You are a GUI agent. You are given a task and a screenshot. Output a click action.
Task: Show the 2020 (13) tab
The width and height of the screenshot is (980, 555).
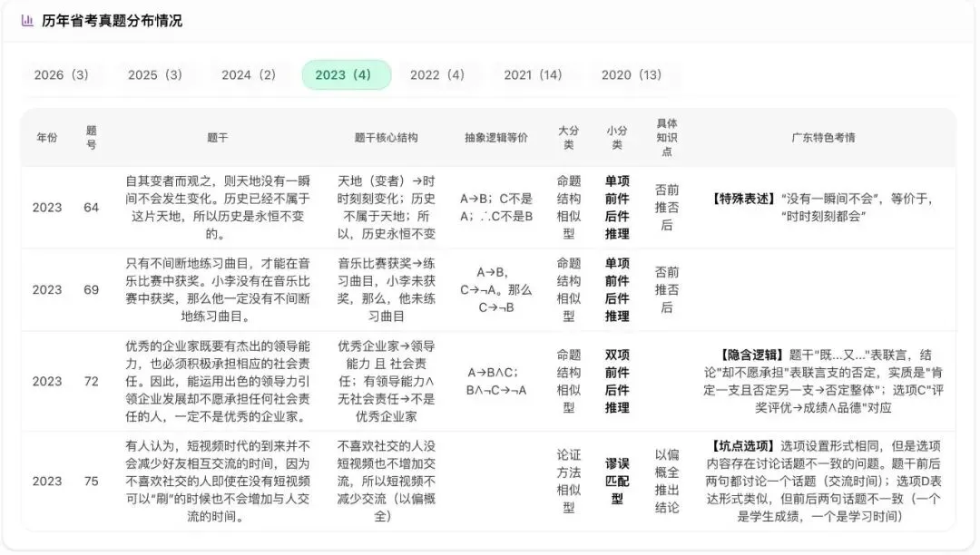tap(632, 75)
